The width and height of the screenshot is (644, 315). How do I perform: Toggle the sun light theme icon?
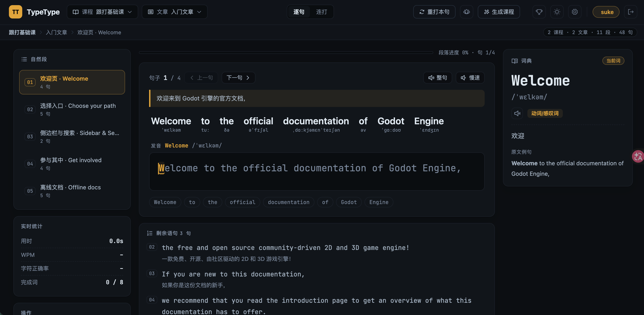click(x=557, y=12)
